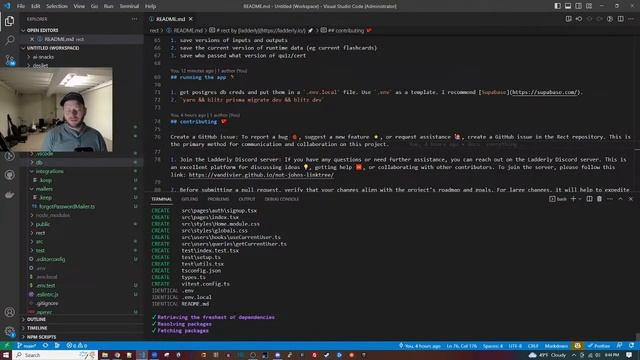Open File menu
Viewport: 640px width, 360px height.
21,6
